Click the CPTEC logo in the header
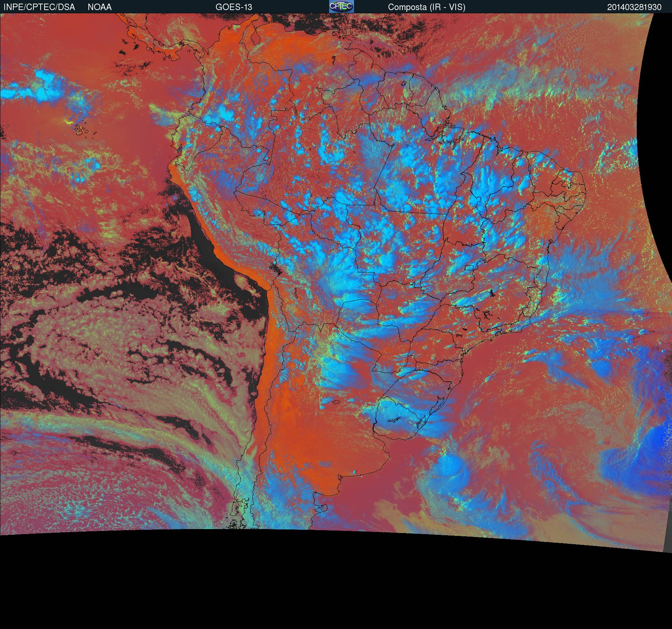 pyautogui.click(x=341, y=6)
